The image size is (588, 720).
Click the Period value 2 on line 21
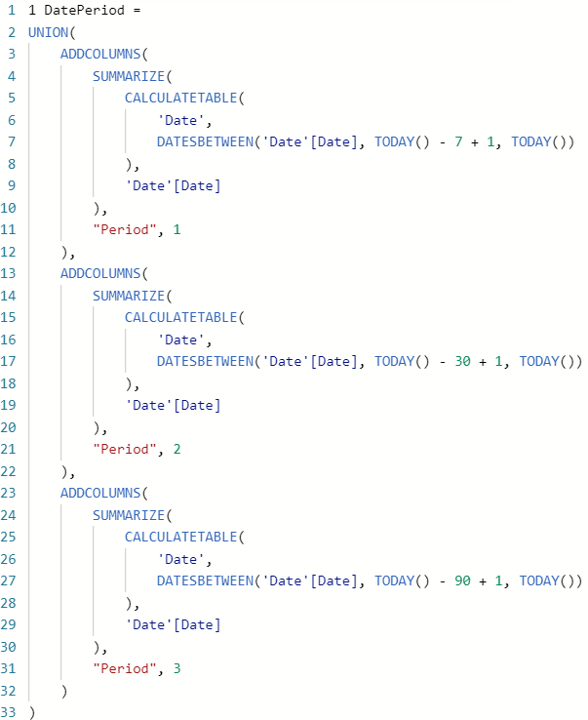click(x=177, y=449)
